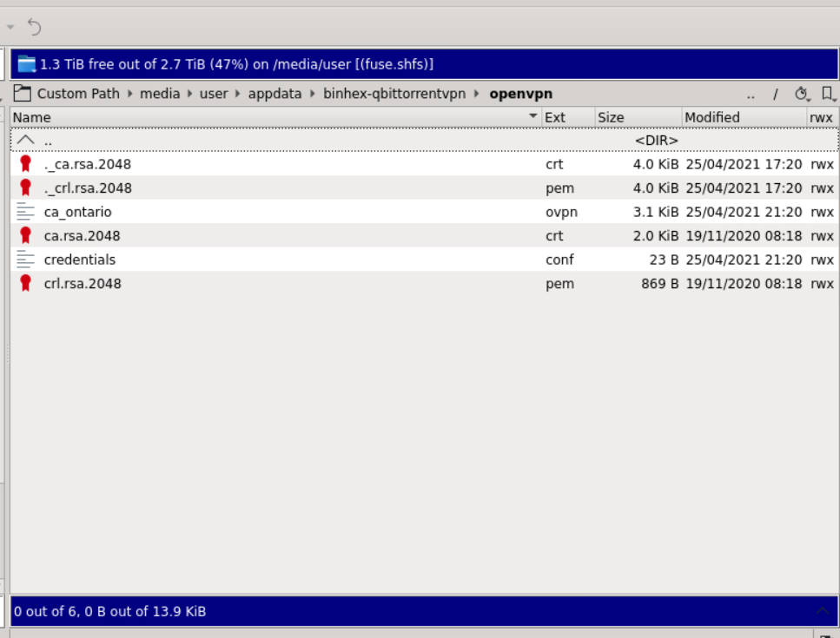Click 'conf' extension of credentials
Screen dimensions: 840x638
559,260
